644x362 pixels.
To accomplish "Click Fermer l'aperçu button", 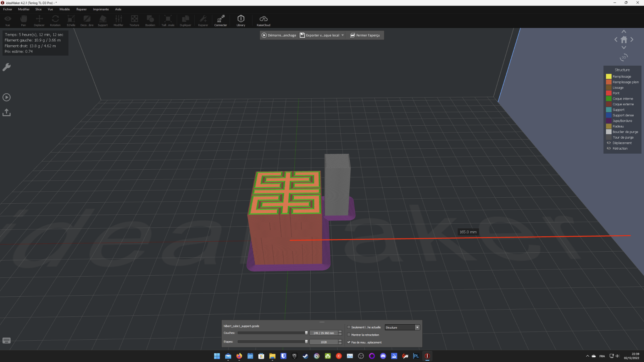I will point(365,35).
